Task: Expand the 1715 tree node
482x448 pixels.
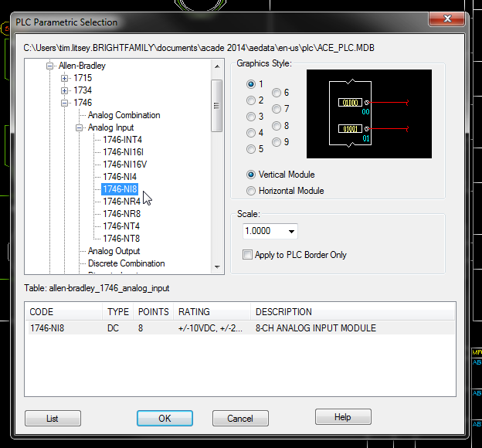Action: point(64,78)
